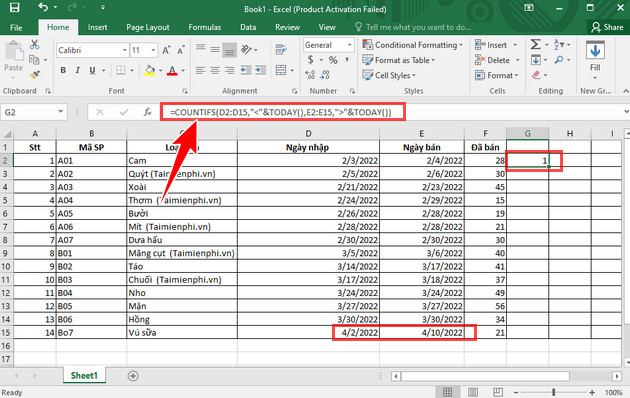
Task: Click Wrap Text icon
Action: click(x=281, y=50)
